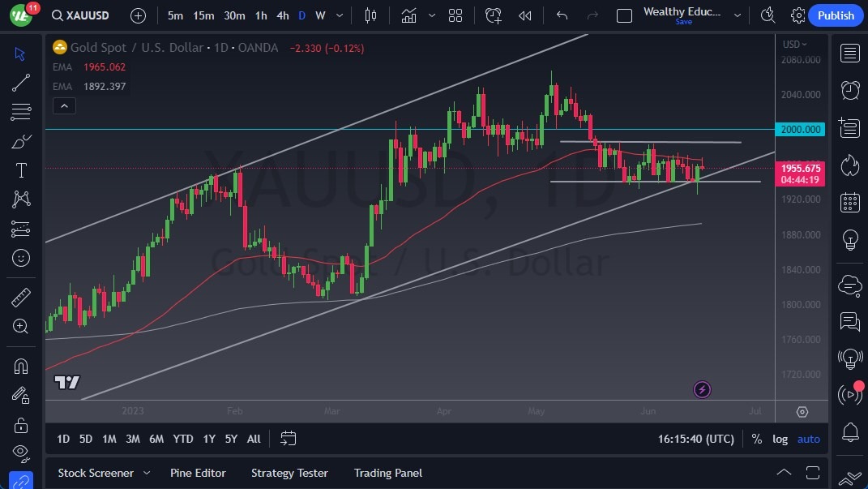Open the watchlist panel

click(849, 54)
